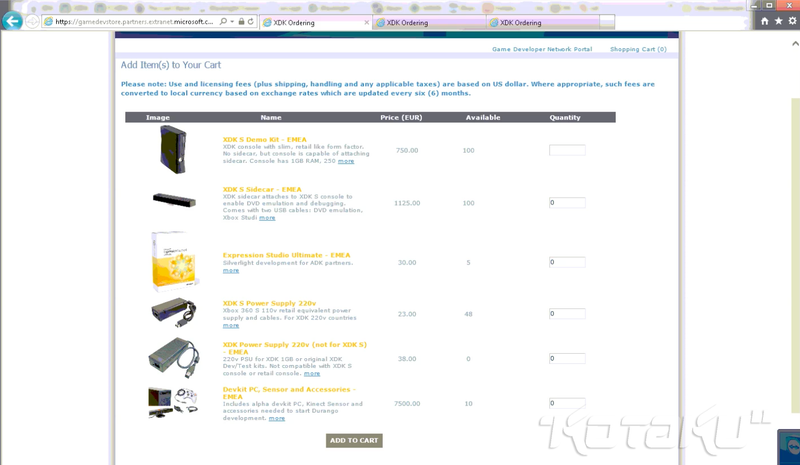Focus quantity field for XDK Power Supply 220v

[x=567, y=358]
